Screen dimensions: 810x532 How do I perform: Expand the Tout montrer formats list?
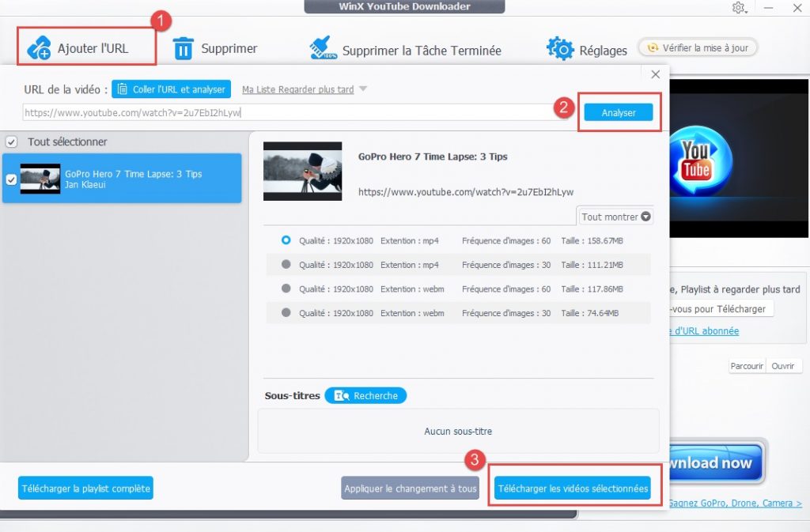point(615,217)
